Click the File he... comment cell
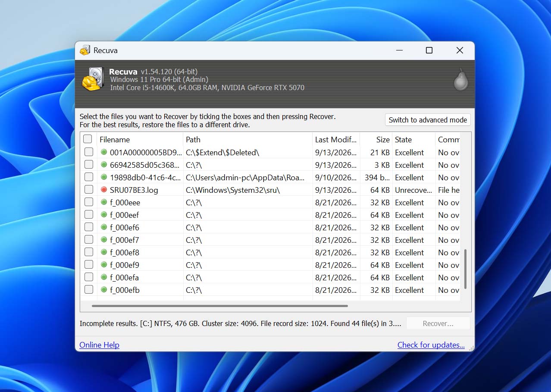Image resolution: width=551 pixels, height=392 pixels. tap(449, 190)
